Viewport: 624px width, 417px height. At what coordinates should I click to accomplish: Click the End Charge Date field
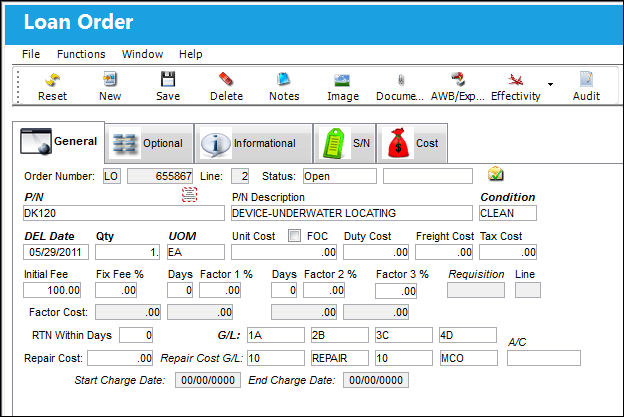(376, 380)
